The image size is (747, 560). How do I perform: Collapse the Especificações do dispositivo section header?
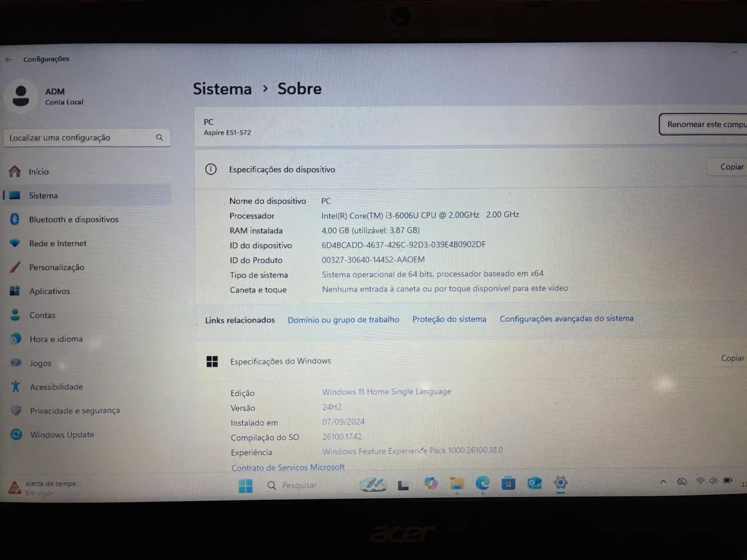[x=470, y=169]
